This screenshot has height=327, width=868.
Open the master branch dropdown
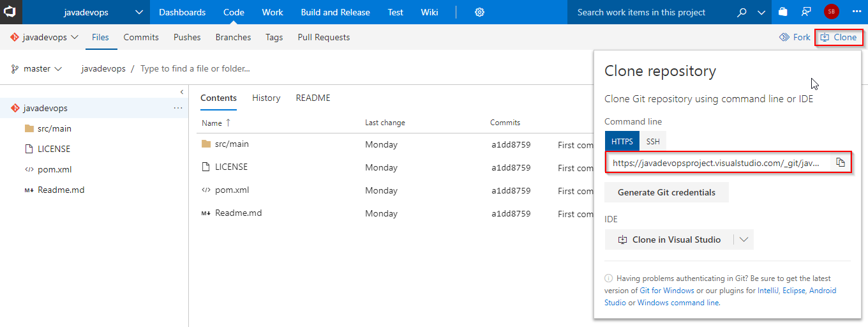(36, 68)
